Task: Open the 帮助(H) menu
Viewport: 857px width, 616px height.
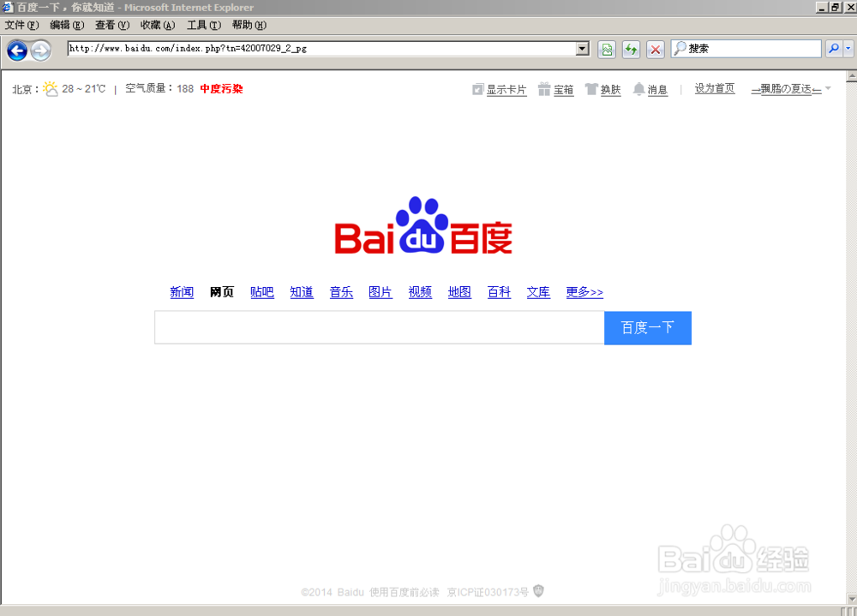Action: click(x=249, y=25)
